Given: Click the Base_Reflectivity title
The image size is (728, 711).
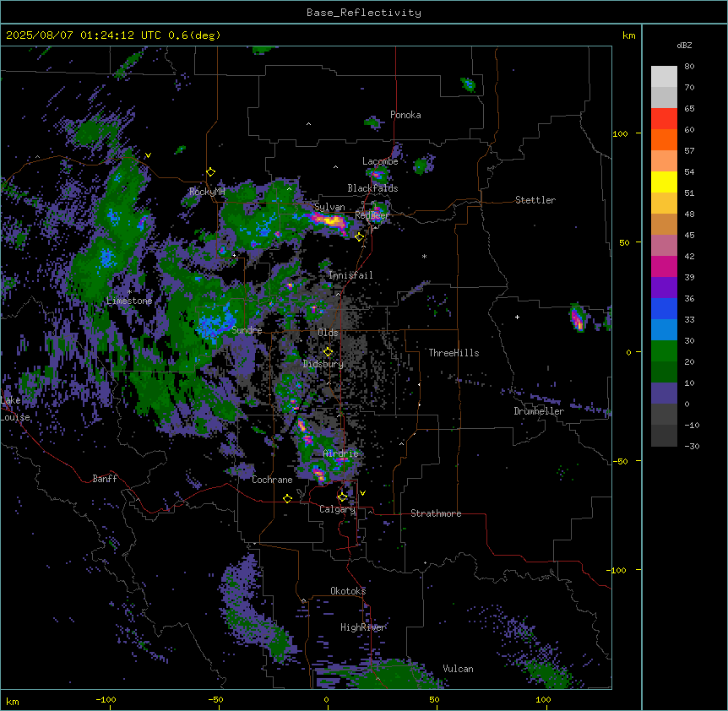Looking at the screenshot, I should point(364,13).
